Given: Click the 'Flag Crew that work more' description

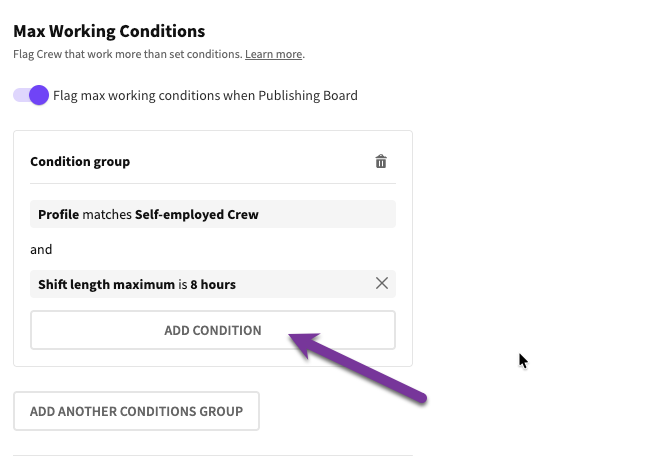Looking at the screenshot, I should click(x=127, y=54).
